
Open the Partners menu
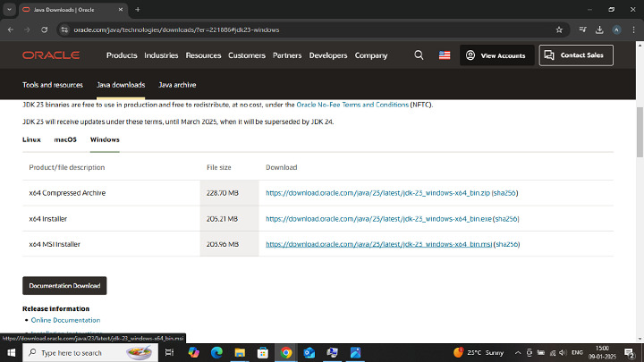pyautogui.click(x=287, y=55)
